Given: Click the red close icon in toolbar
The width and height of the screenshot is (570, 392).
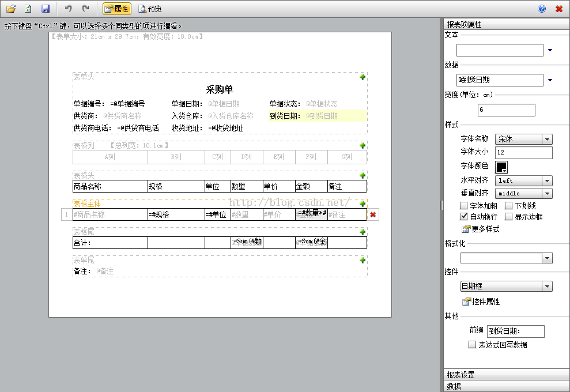Looking at the screenshot, I should (x=559, y=9).
